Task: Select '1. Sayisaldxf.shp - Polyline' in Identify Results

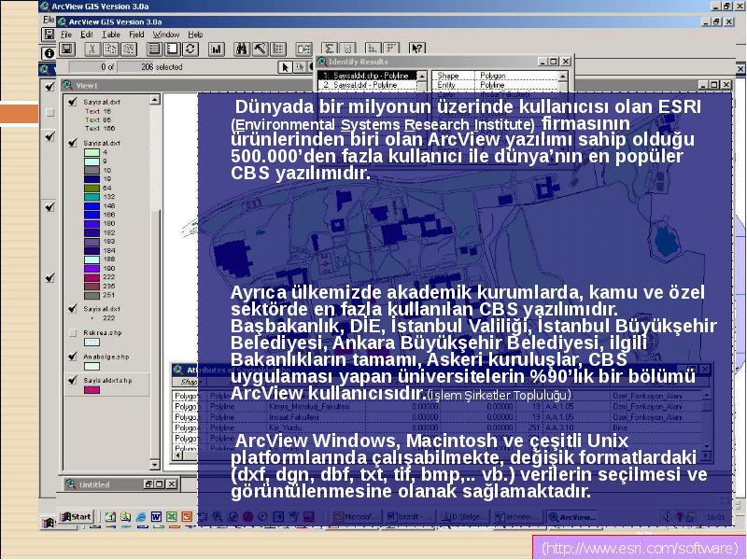Action: tap(367, 76)
